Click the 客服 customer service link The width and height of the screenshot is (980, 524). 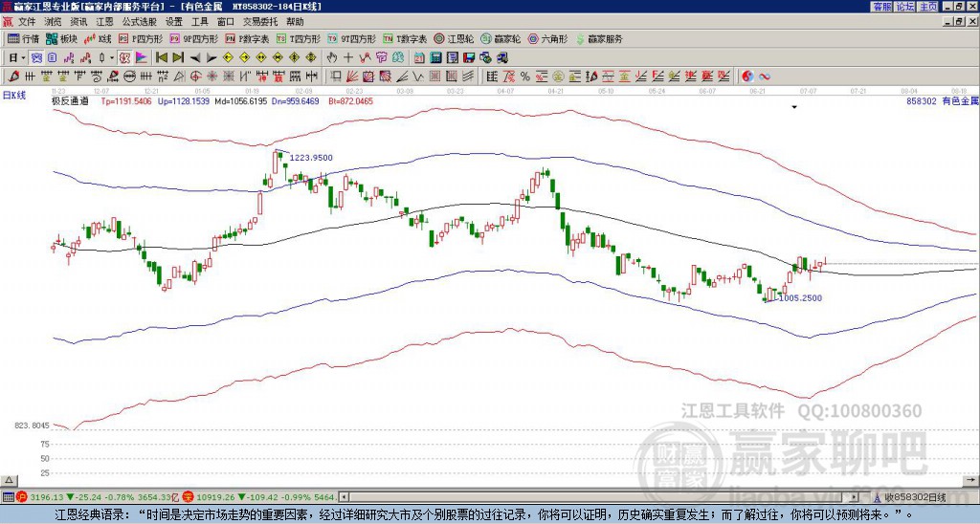tap(881, 7)
